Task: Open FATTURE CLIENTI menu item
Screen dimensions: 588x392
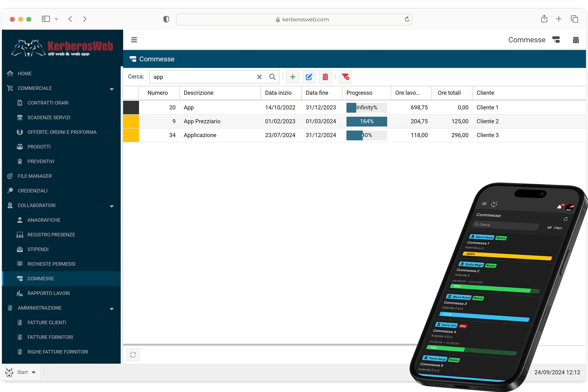Action: point(61,322)
